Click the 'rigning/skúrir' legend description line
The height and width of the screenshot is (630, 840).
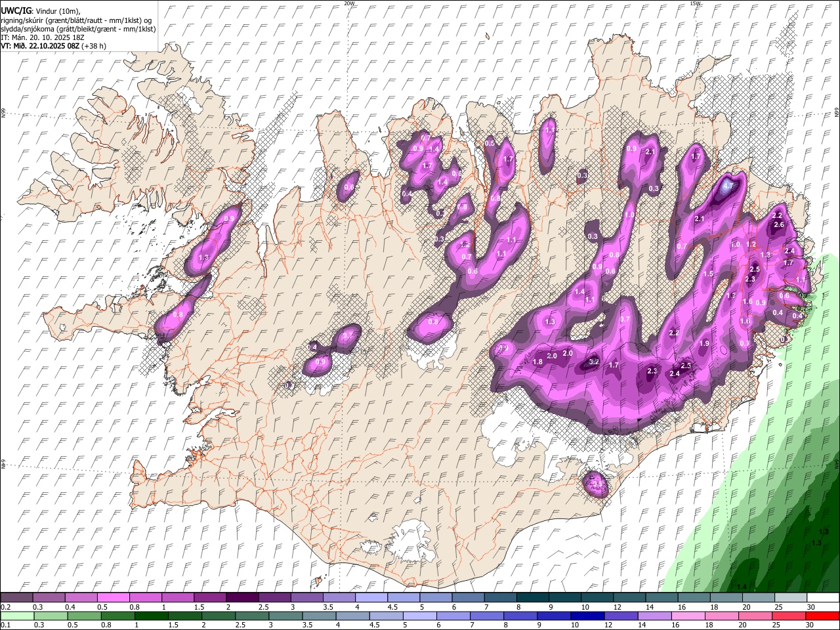point(76,20)
